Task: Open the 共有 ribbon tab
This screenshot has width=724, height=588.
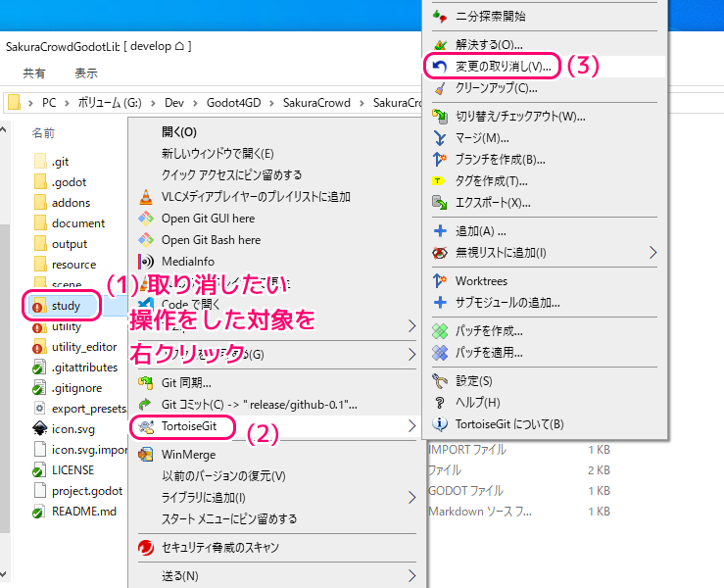Action: coord(34,73)
